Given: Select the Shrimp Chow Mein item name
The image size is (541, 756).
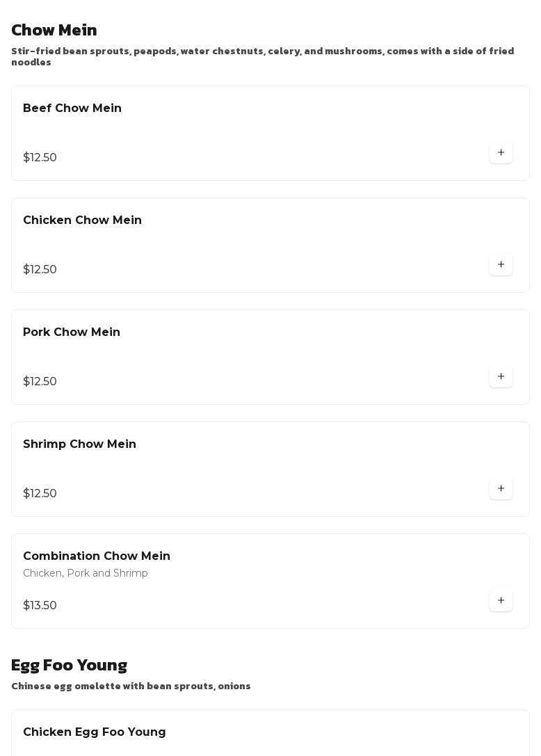Looking at the screenshot, I should pos(79,444).
